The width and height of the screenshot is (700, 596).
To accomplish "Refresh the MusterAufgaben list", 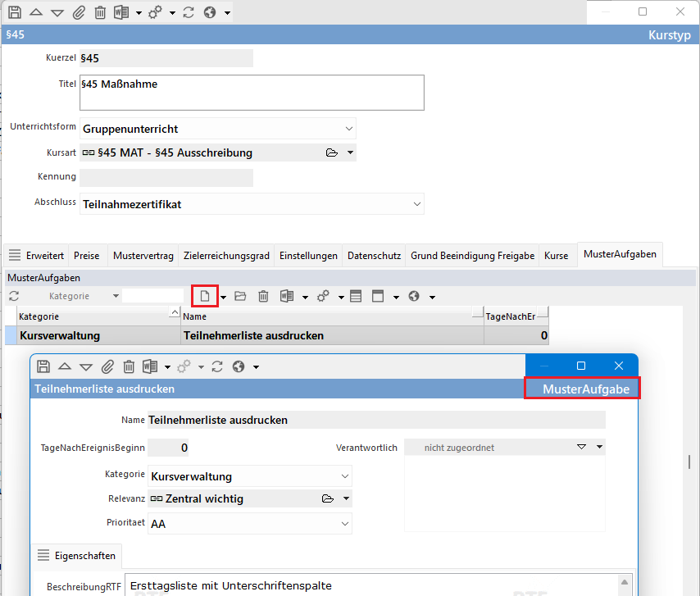I will pyautogui.click(x=14, y=296).
